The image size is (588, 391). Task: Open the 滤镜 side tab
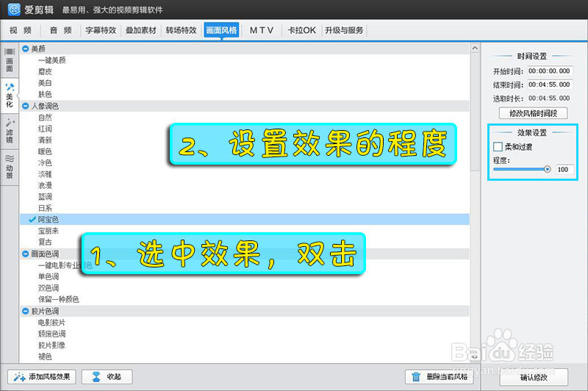click(10, 132)
